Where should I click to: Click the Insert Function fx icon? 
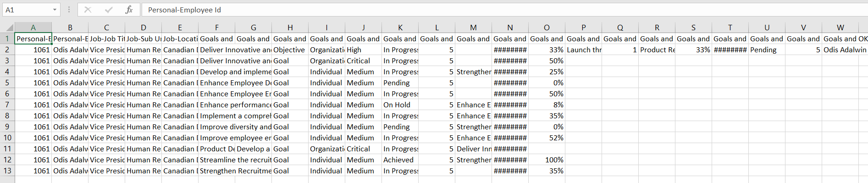coord(129,10)
